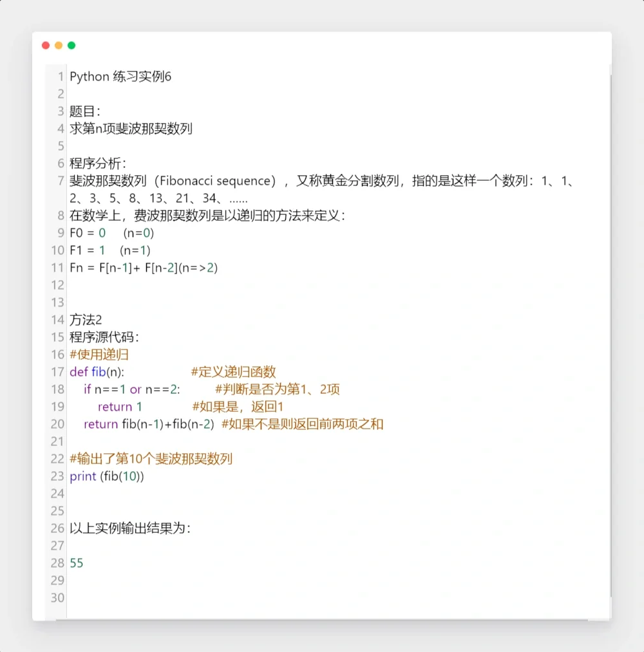644x652 pixels.
Task: Click the yellow minimize window dot
Action: pos(59,45)
